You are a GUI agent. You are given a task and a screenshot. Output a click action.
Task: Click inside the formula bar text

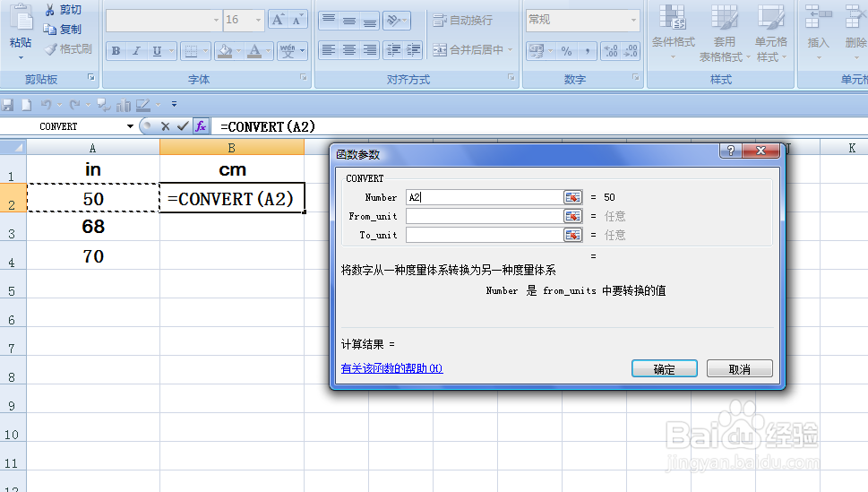(x=268, y=126)
